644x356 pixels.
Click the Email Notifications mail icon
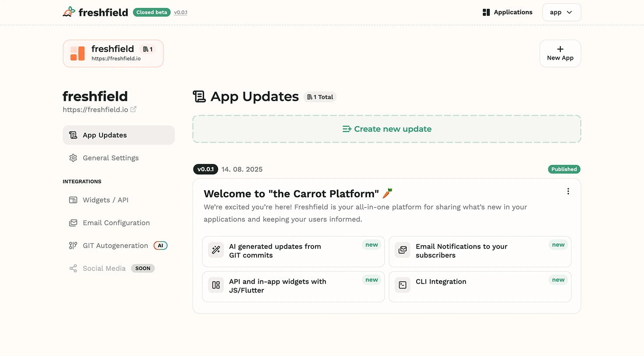click(403, 250)
